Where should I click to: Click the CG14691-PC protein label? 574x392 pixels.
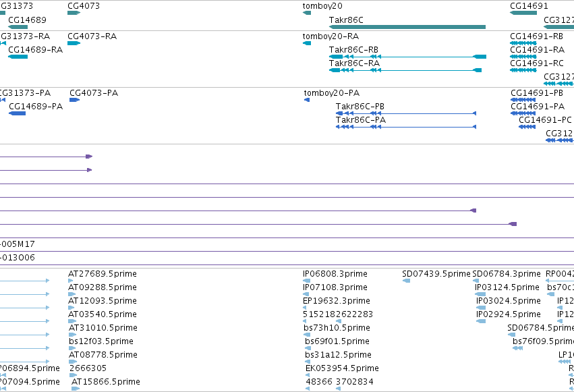pyautogui.click(x=545, y=120)
